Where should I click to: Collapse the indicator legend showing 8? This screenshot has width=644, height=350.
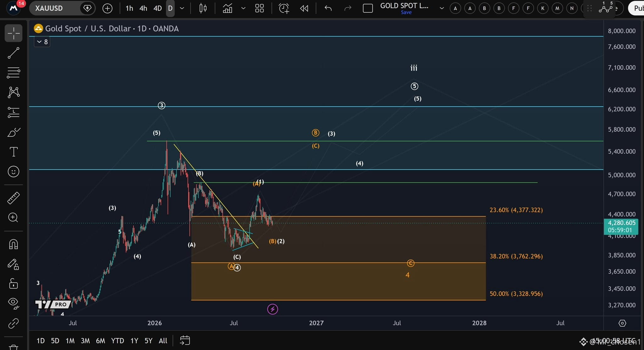42,42
